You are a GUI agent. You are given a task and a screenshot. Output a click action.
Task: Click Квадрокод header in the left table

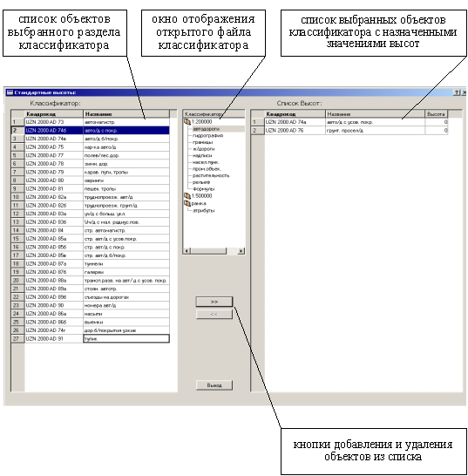click(54, 114)
